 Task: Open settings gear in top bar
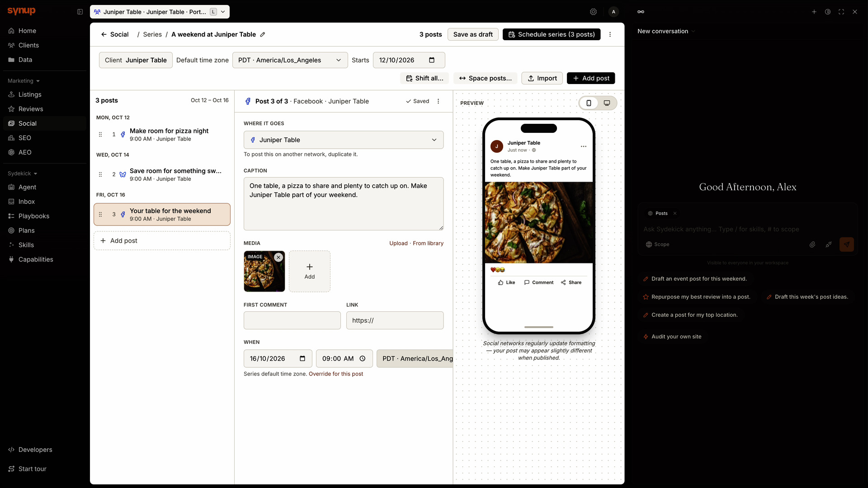[x=593, y=12]
